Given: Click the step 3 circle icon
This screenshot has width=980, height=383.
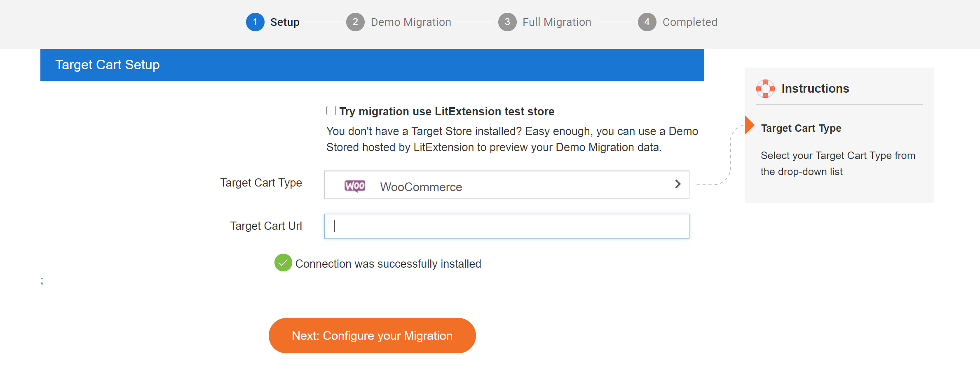Looking at the screenshot, I should [x=507, y=22].
